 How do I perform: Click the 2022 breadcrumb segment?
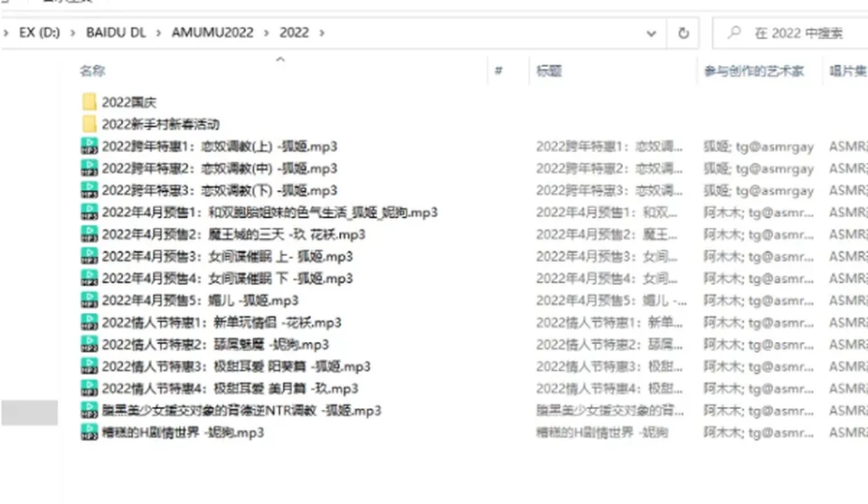[x=294, y=33]
